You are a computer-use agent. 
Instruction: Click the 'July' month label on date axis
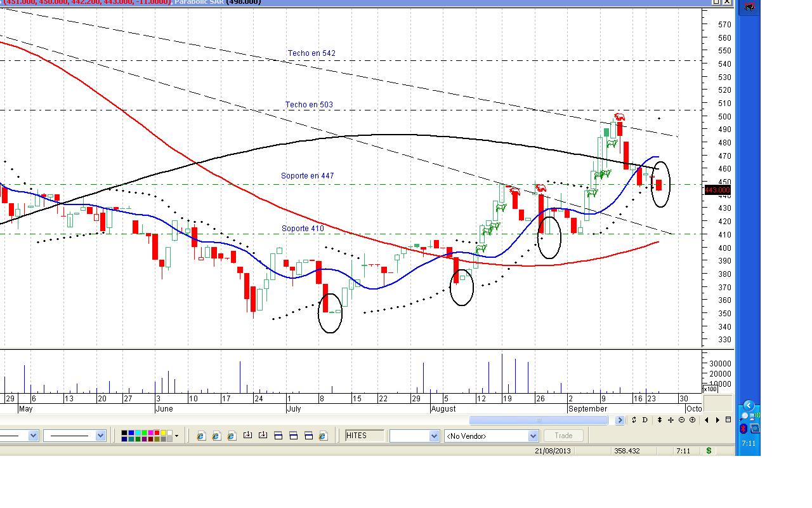pyautogui.click(x=294, y=409)
